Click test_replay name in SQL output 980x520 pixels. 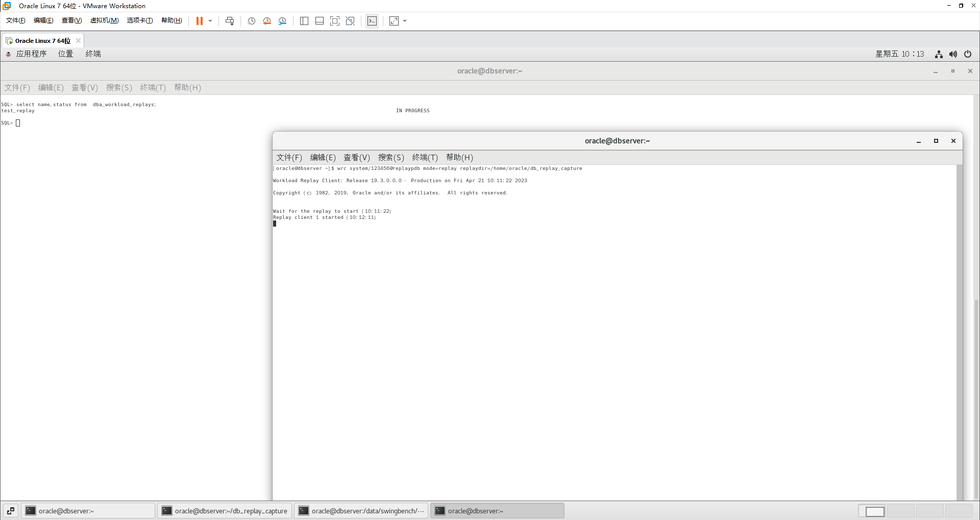pos(18,111)
